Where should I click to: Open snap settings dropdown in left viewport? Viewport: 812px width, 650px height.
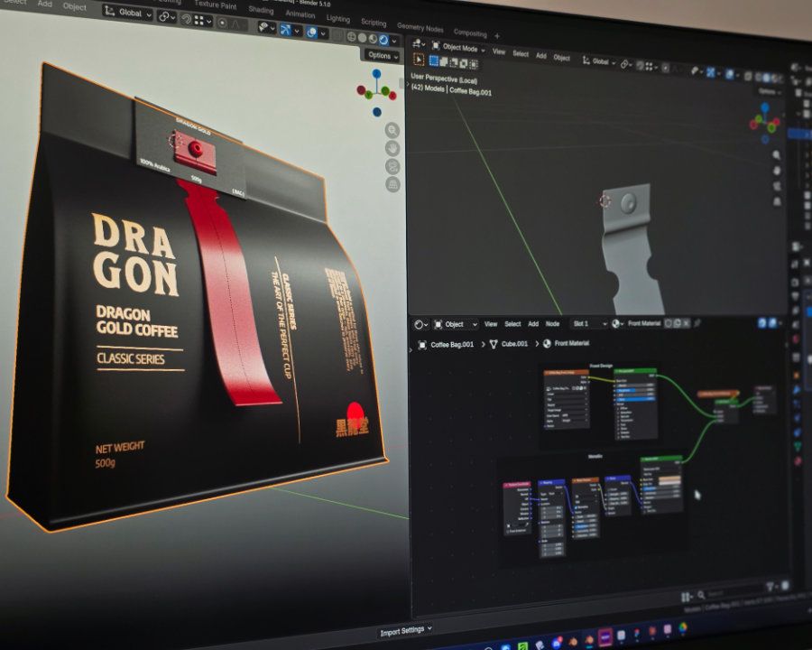(x=202, y=21)
